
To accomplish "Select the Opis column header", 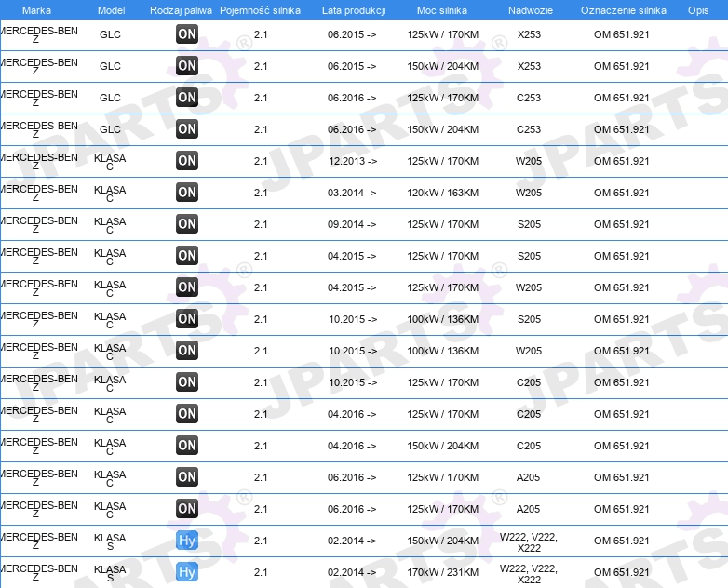I will point(698,10).
